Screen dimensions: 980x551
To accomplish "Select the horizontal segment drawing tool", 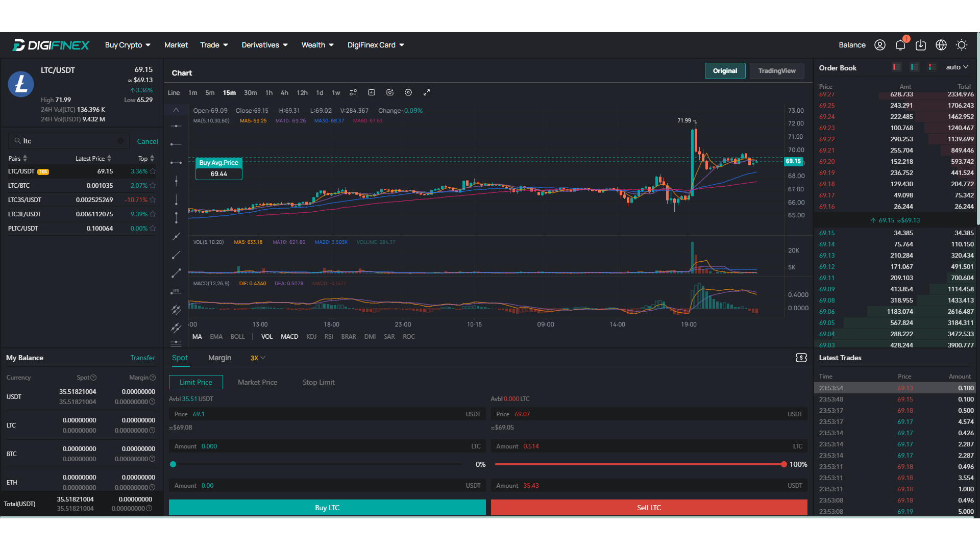I will point(176,163).
